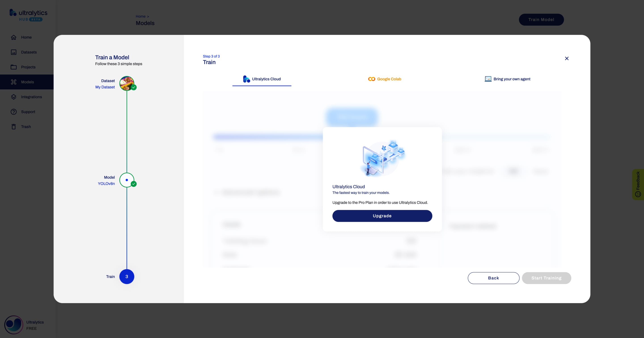Click the Back button on step 3

[x=493, y=278]
